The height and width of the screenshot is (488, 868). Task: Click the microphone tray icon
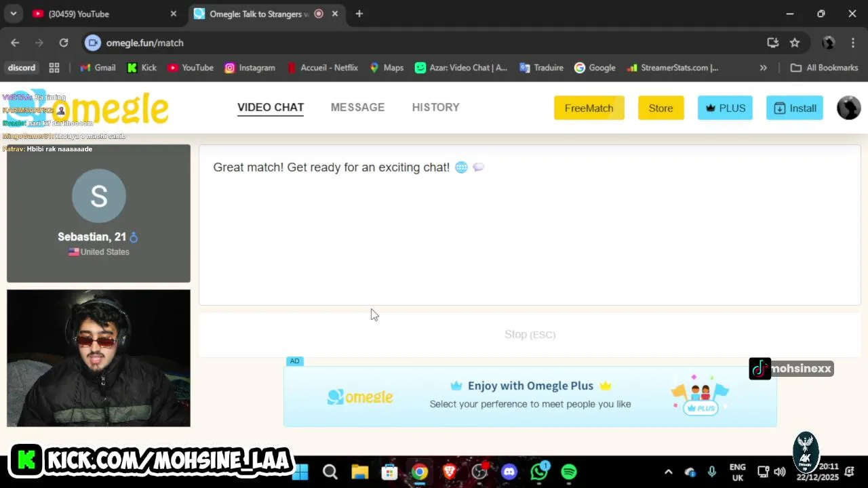(x=711, y=472)
